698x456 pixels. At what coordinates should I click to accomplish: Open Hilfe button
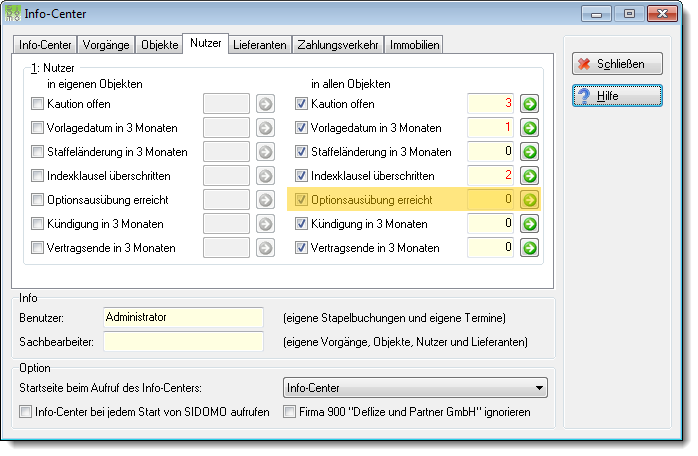pos(617,96)
